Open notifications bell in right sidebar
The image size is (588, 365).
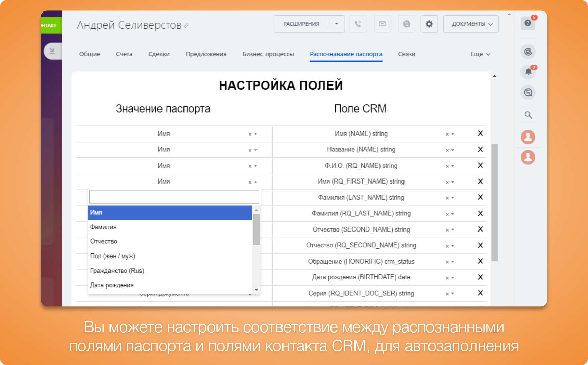coord(528,72)
